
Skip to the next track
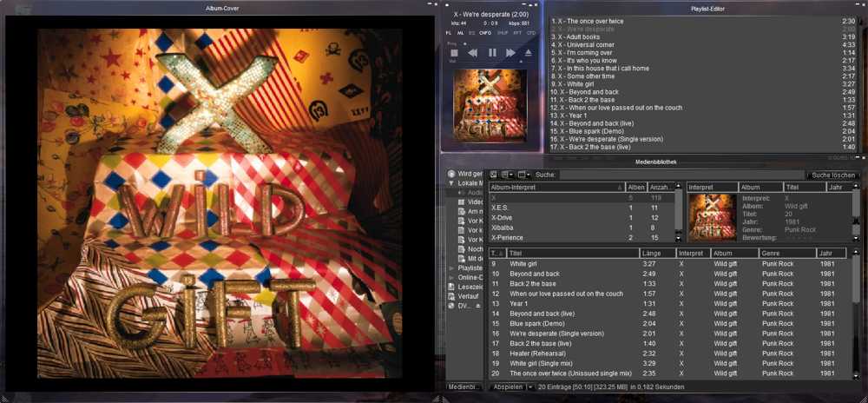510,53
